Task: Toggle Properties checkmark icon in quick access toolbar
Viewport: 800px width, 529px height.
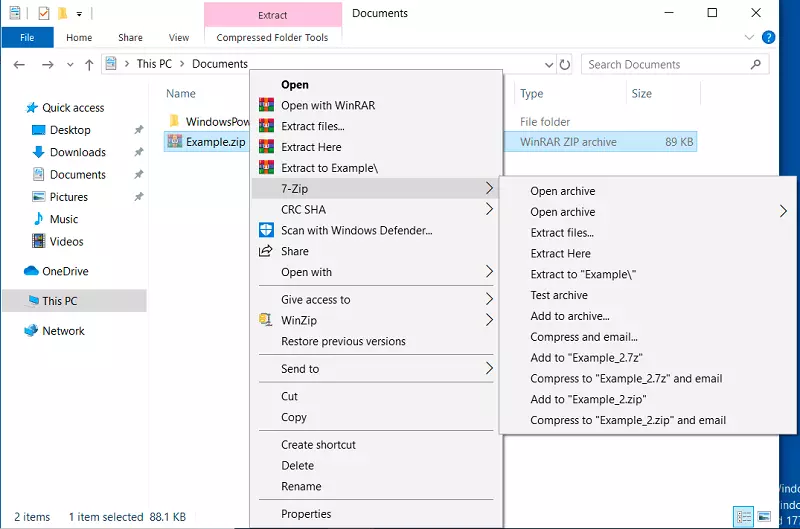Action: [43, 14]
